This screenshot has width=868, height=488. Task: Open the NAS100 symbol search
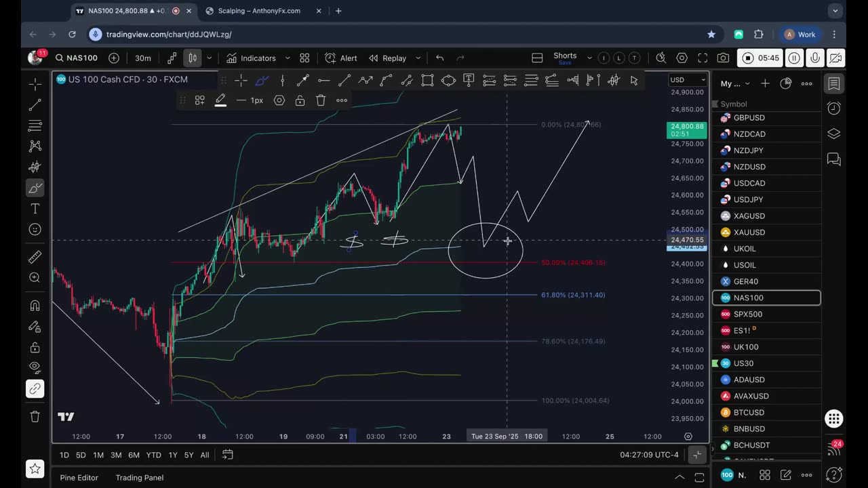click(77, 58)
